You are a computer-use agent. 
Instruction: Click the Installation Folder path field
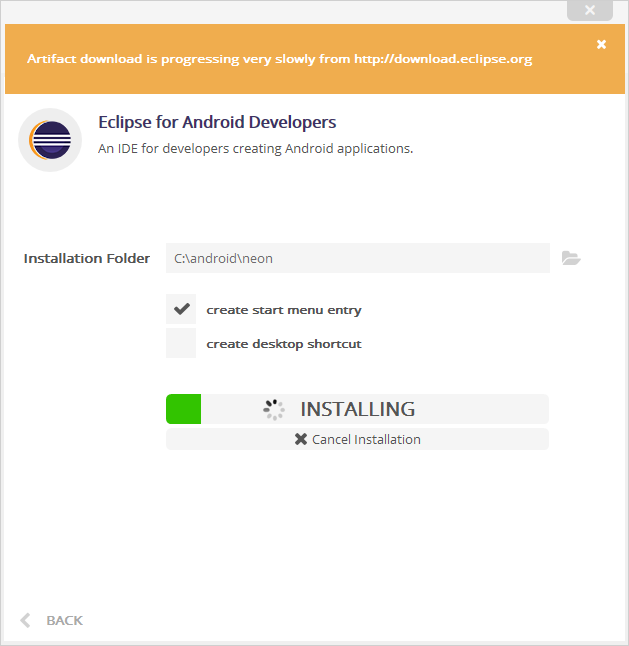pyautogui.click(x=358, y=258)
